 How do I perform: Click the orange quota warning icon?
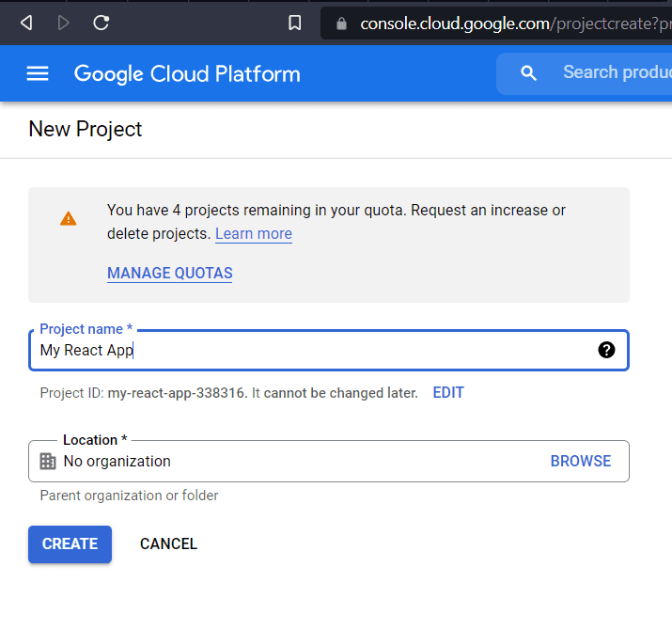tap(69, 219)
